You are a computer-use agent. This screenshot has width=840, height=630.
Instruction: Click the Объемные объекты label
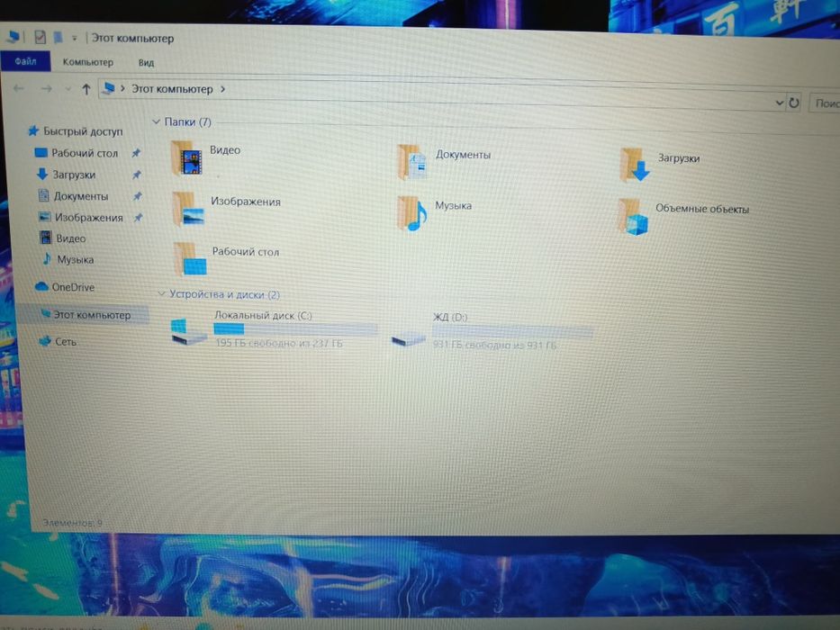pos(702,209)
